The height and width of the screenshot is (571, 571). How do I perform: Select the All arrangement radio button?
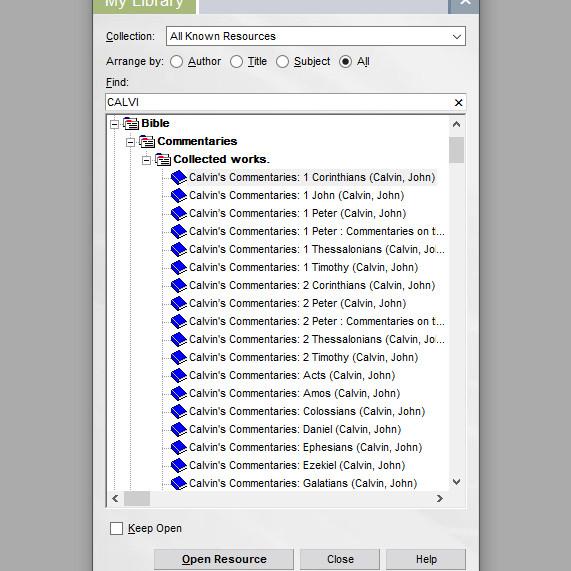(x=345, y=62)
